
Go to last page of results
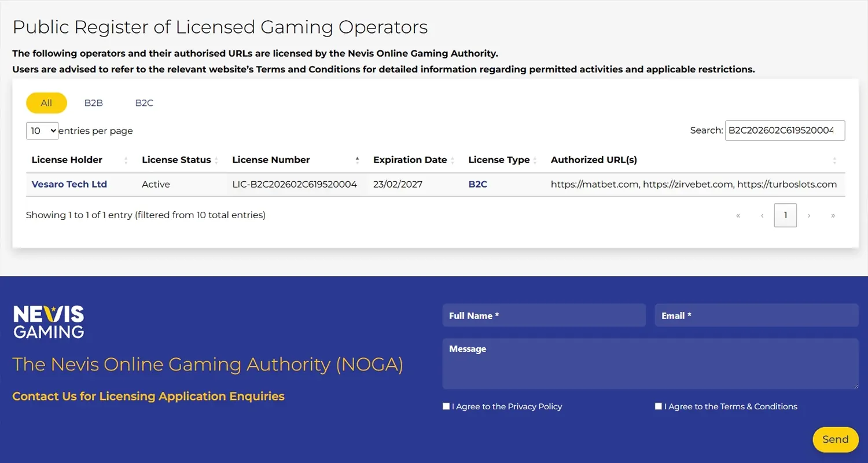833,215
